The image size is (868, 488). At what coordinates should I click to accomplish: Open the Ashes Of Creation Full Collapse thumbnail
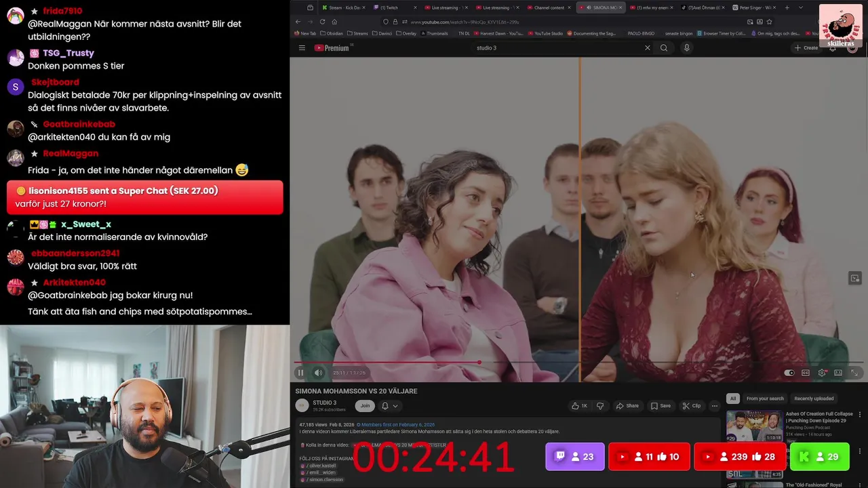pos(754,426)
